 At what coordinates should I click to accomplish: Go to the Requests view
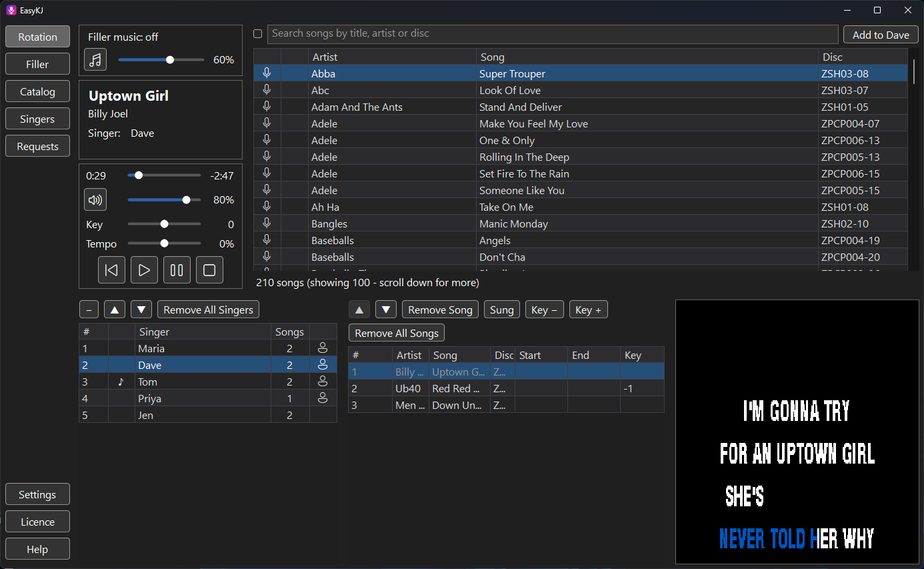(37, 146)
